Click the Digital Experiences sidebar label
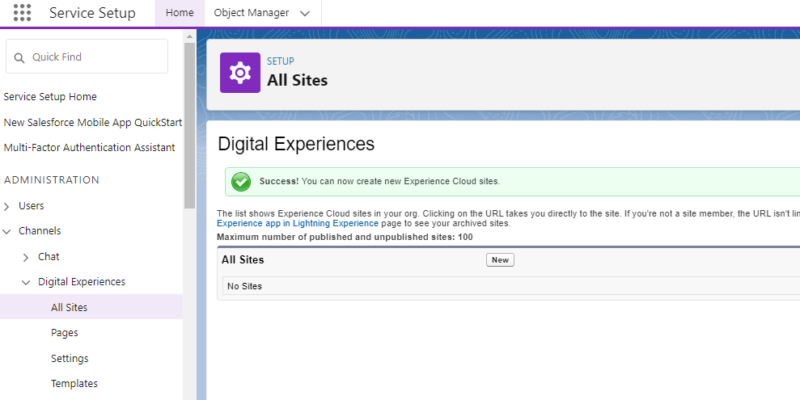The image size is (800, 400). pyautogui.click(x=82, y=282)
